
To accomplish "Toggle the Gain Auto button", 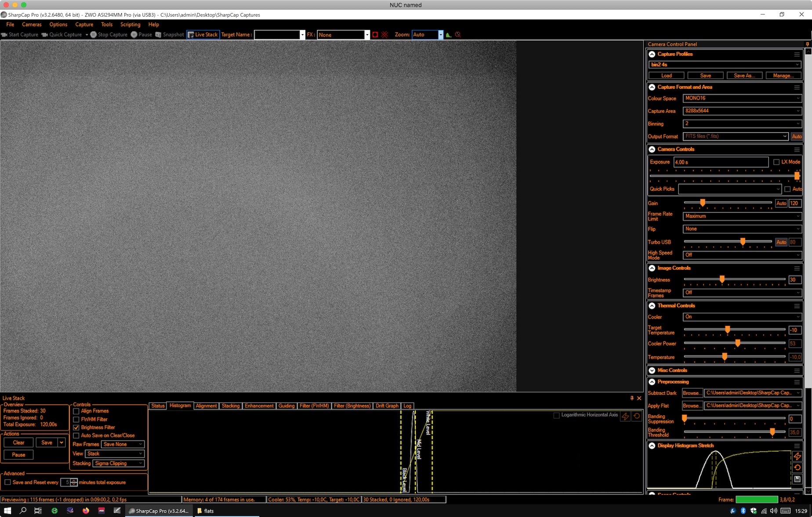I will point(781,203).
